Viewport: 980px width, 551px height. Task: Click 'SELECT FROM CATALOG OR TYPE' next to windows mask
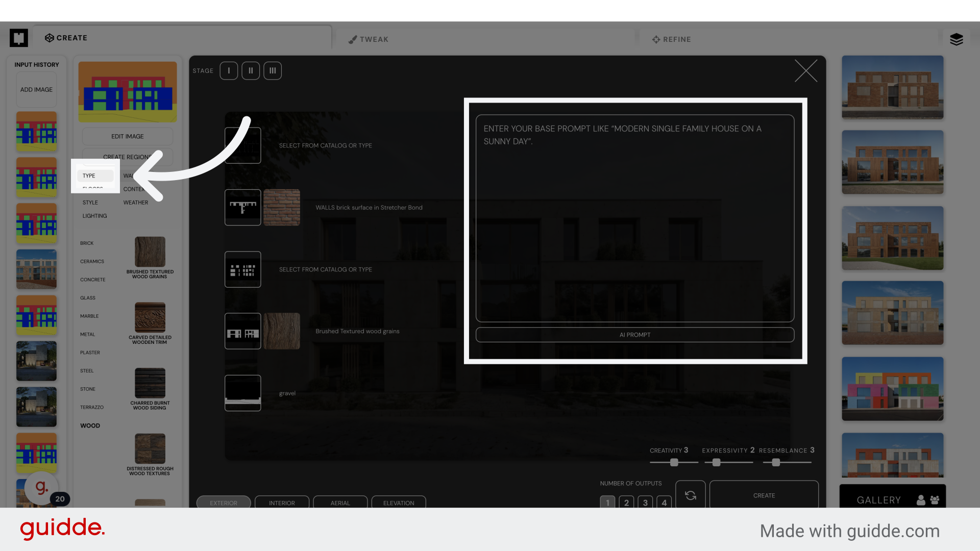pos(326,269)
